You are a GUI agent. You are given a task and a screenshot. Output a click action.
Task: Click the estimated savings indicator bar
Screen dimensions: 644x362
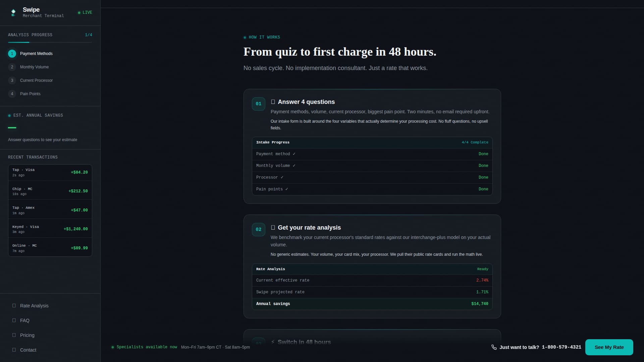(12, 128)
